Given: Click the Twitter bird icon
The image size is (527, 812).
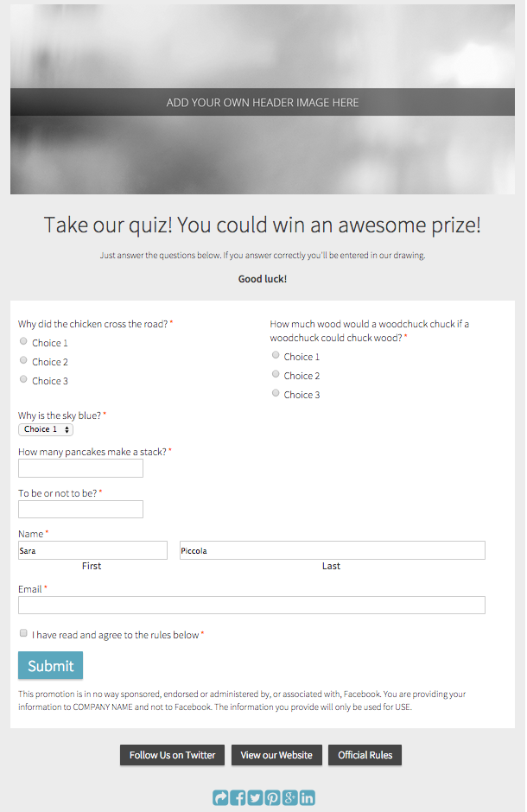Looking at the screenshot, I should [255, 797].
